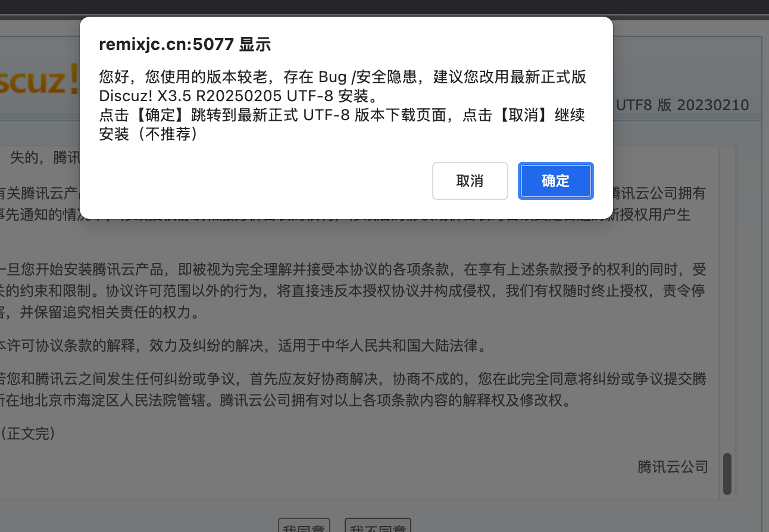This screenshot has height=532, width=769.
Task: Click the license text scrollbar thumb
Action: tap(727, 474)
